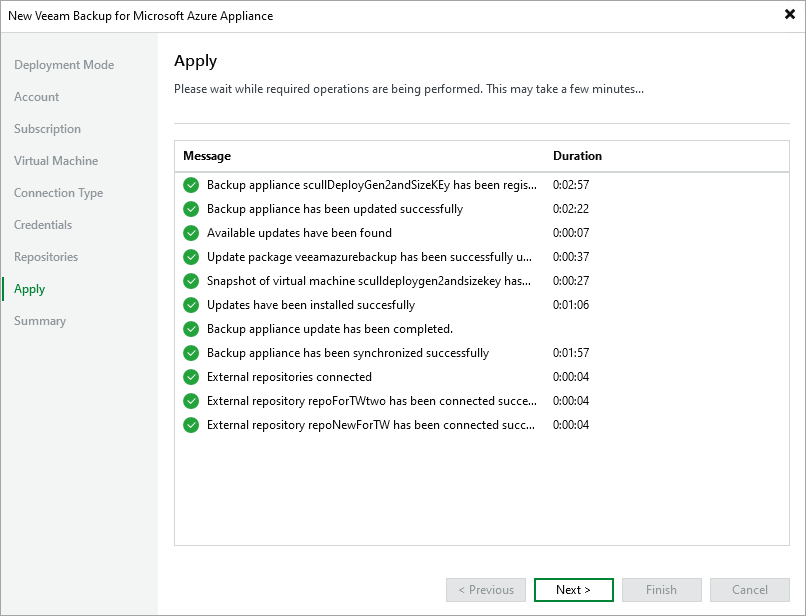Viewport: 806px width, 616px height.
Task: Select the Subscription wizard step
Action: coord(47,129)
